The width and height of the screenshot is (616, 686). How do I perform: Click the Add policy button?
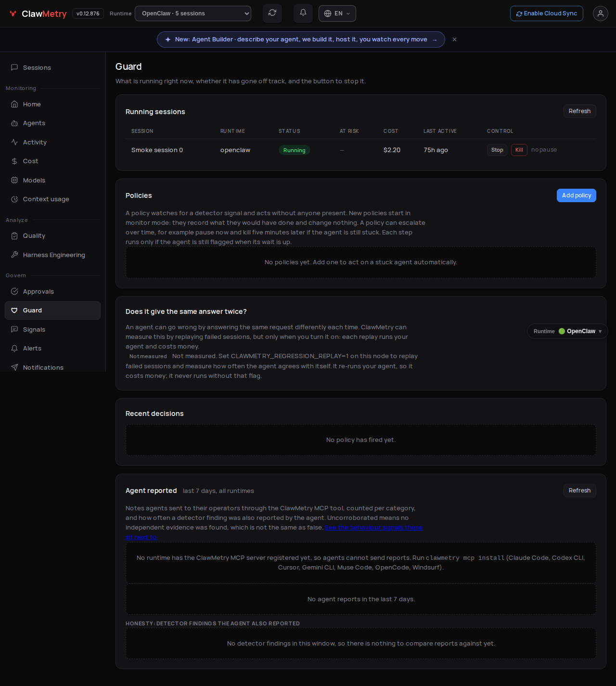577,195
